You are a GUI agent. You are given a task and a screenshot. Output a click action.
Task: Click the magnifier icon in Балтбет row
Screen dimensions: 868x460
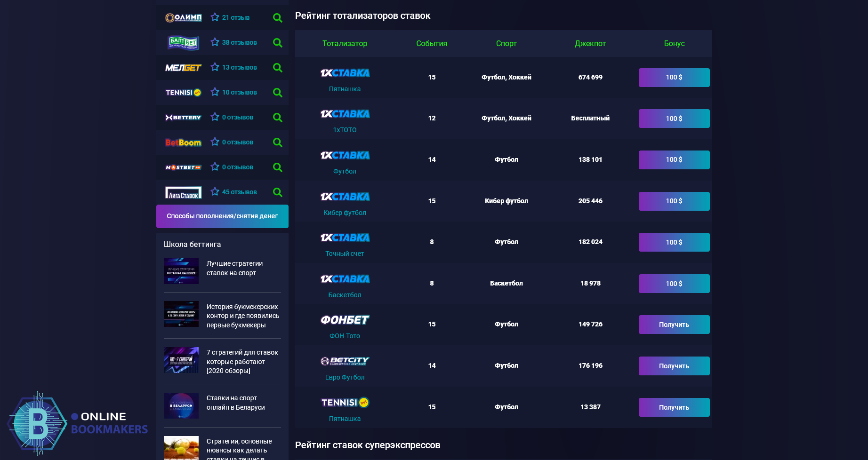pos(277,43)
